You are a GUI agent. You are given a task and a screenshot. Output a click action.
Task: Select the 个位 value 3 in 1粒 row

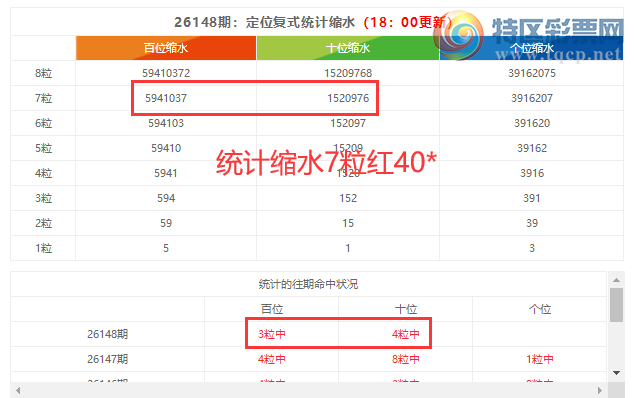[x=532, y=248]
